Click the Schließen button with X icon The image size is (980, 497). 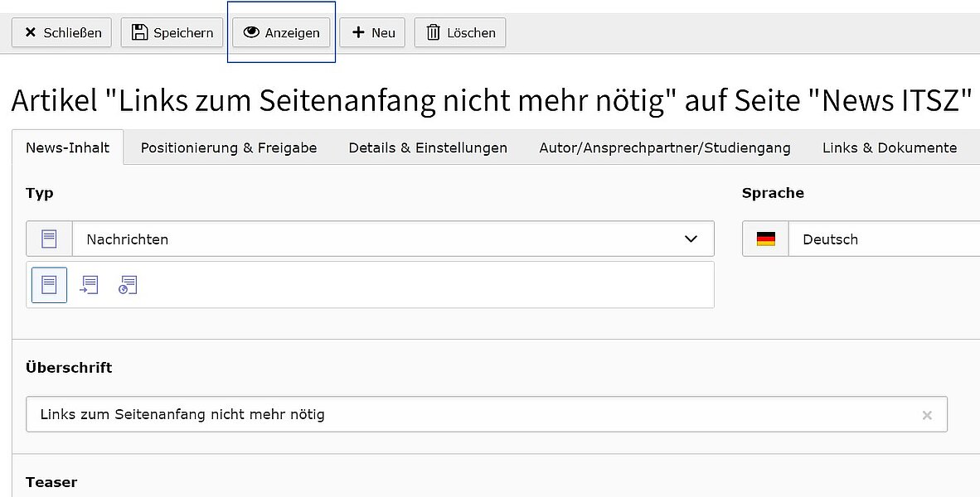[x=61, y=33]
